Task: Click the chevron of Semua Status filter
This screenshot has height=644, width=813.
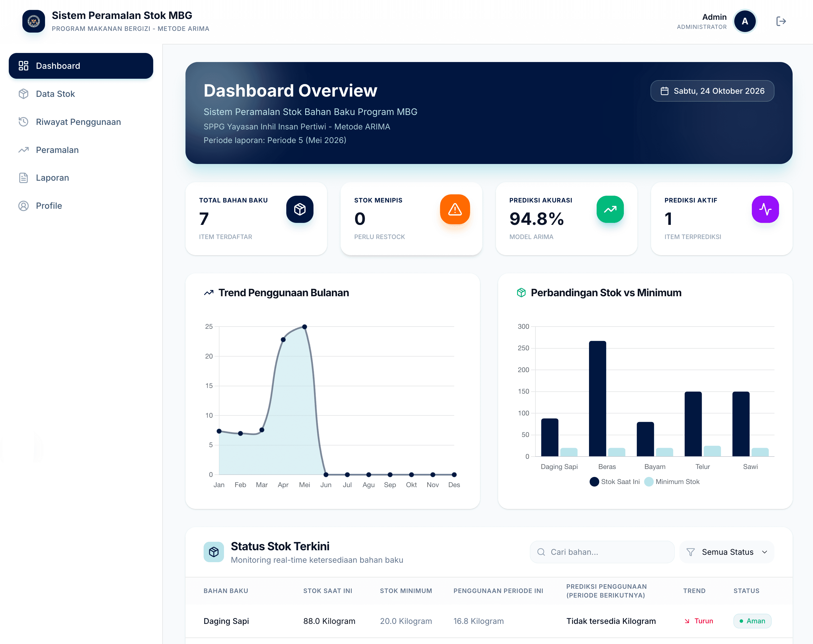Action: coord(764,552)
